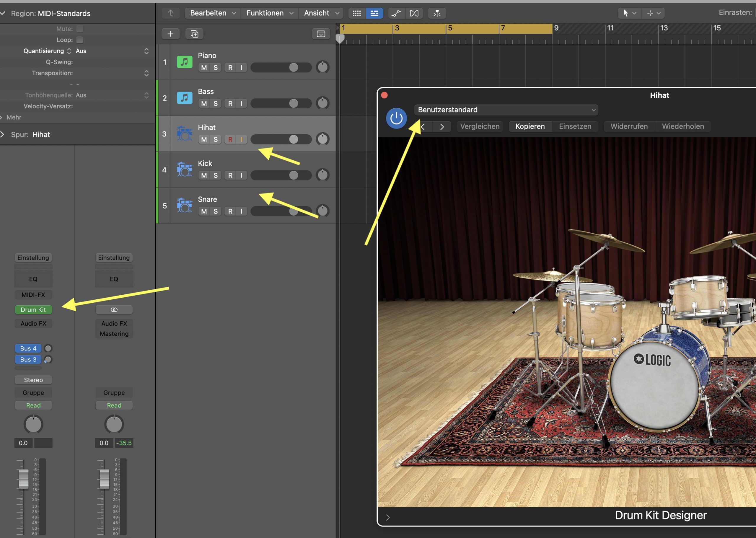Click the Widerrufen button
Screen dimensions: 756x538
point(629,127)
